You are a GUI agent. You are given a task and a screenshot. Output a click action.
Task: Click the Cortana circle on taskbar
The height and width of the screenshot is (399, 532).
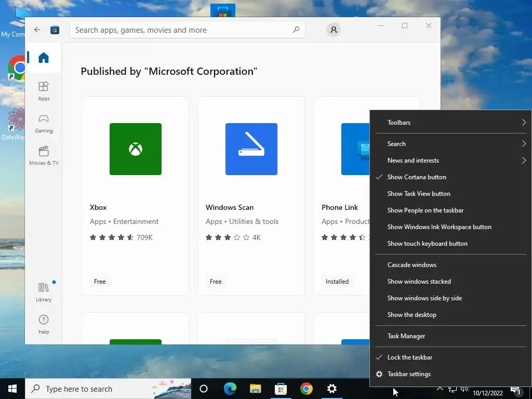pyautogui.click(x=203, y=389)
